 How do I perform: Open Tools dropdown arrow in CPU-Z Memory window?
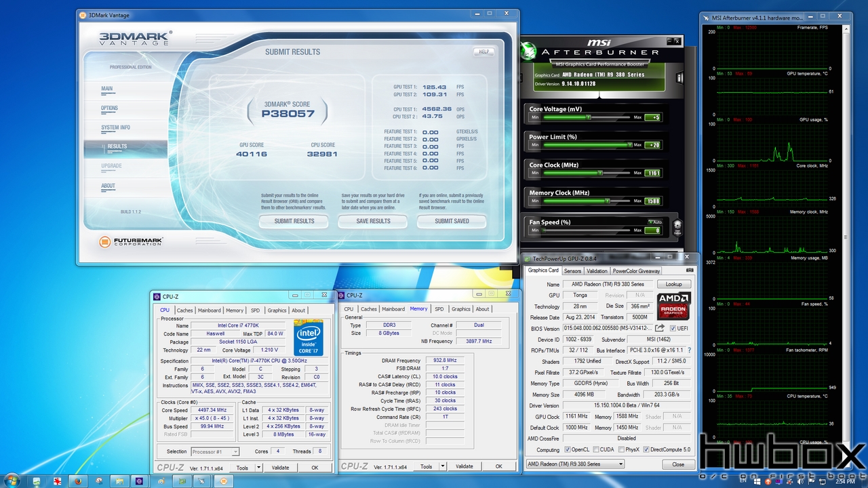point(443,466)
